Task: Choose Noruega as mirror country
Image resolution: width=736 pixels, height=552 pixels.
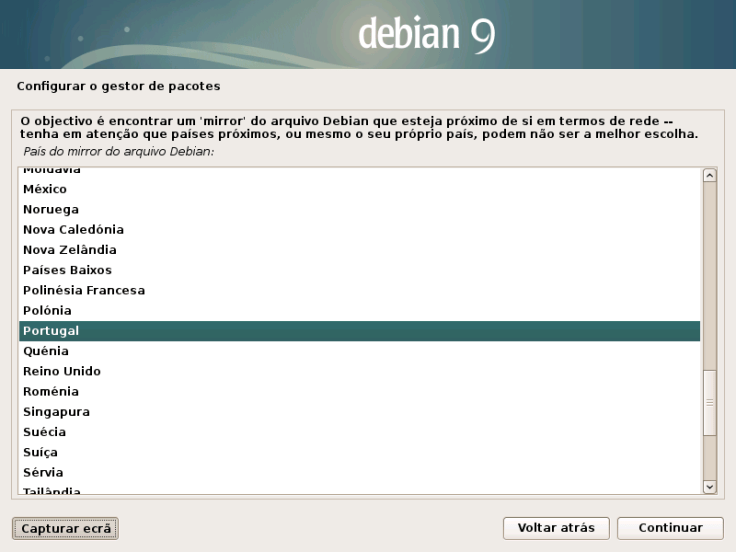Action: 51,209
